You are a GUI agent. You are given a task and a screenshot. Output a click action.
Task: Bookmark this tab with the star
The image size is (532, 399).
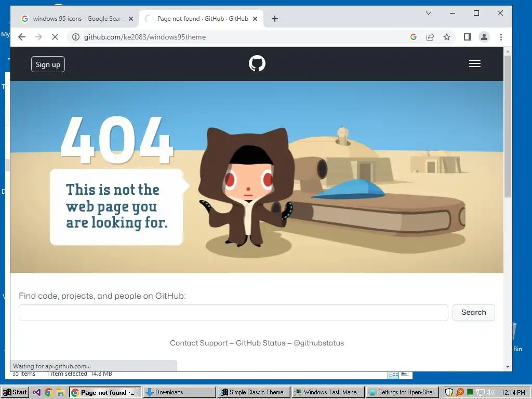(447, 37)
